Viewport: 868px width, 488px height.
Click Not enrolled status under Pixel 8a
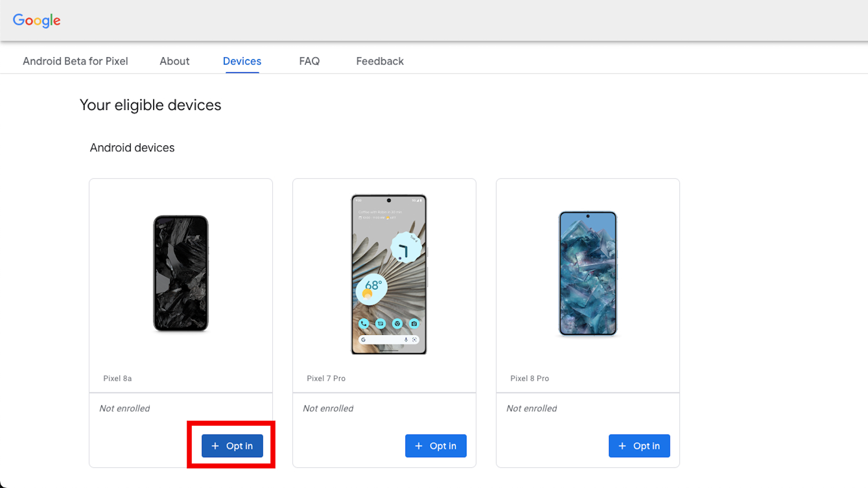[x=125, y=408]
